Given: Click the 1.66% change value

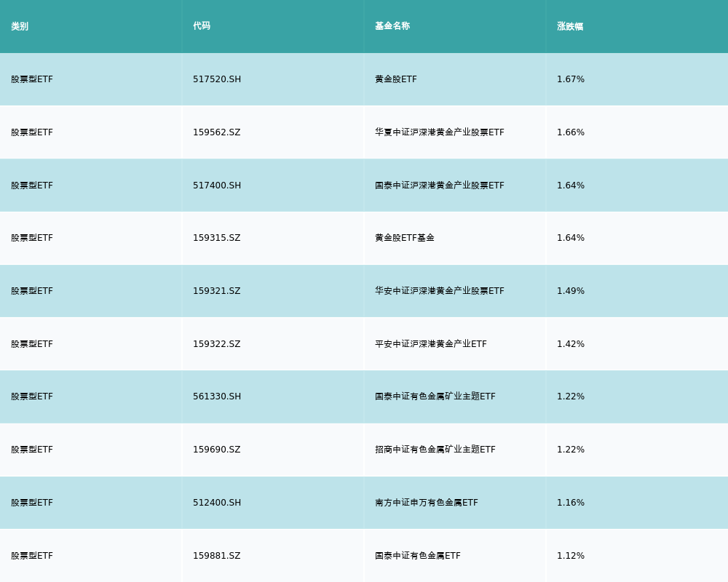Looking at the screenshot, I should pyautogui.click(x=571, y=132).
